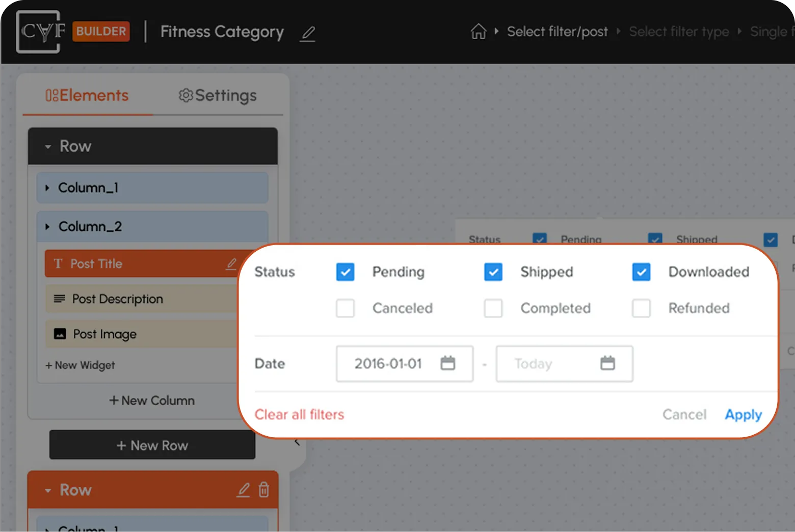Image resolution: width=795 pixels, height=532 pixels.
Task: Click the end date Today field
Action: click(565, 364)
